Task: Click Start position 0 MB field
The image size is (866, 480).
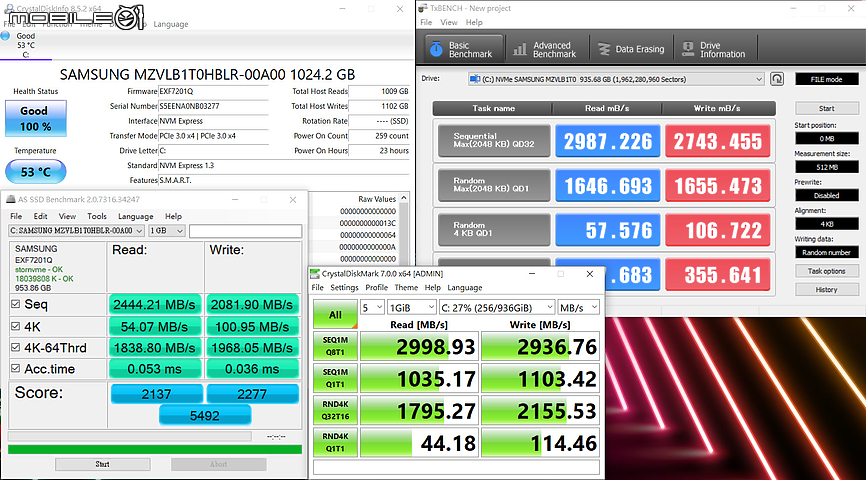Action: 827,139
